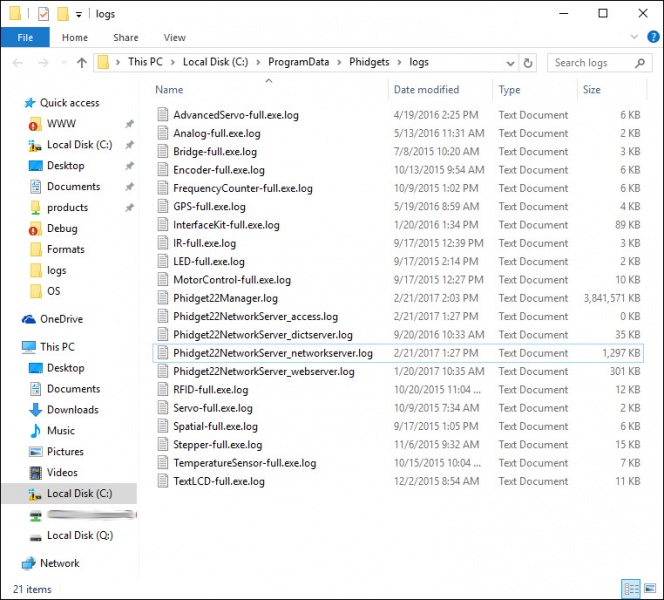Open OS folder in navigation pane
Viewport: 664px width, 600px height.
tap(53, 291)
